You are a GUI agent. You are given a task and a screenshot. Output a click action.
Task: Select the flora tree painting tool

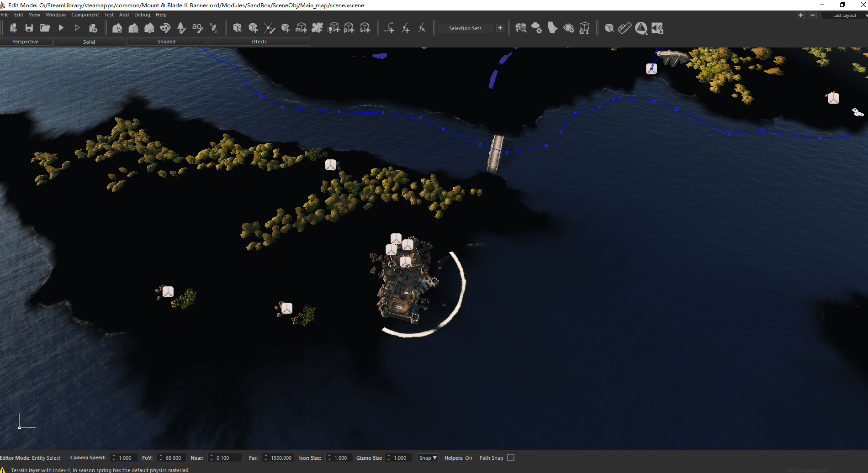pyautogui.click(x=181, y=28)
